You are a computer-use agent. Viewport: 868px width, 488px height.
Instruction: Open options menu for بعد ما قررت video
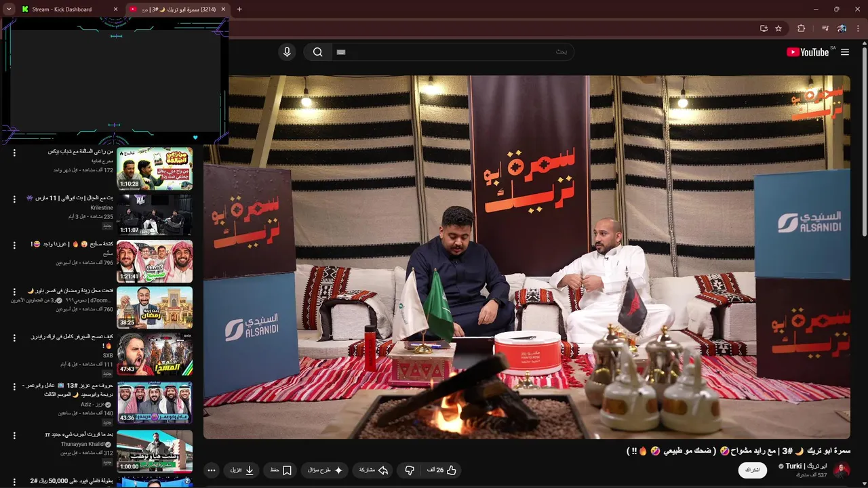pos(14,434)
